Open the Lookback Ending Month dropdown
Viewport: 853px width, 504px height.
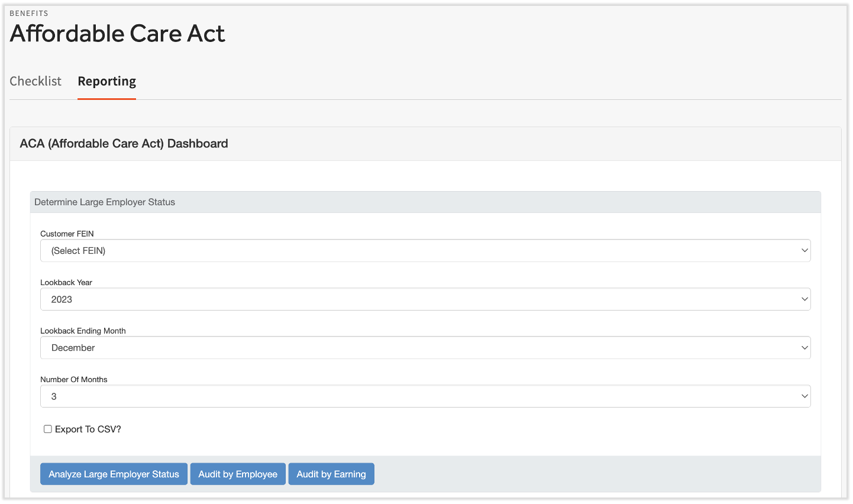(425, 347)
